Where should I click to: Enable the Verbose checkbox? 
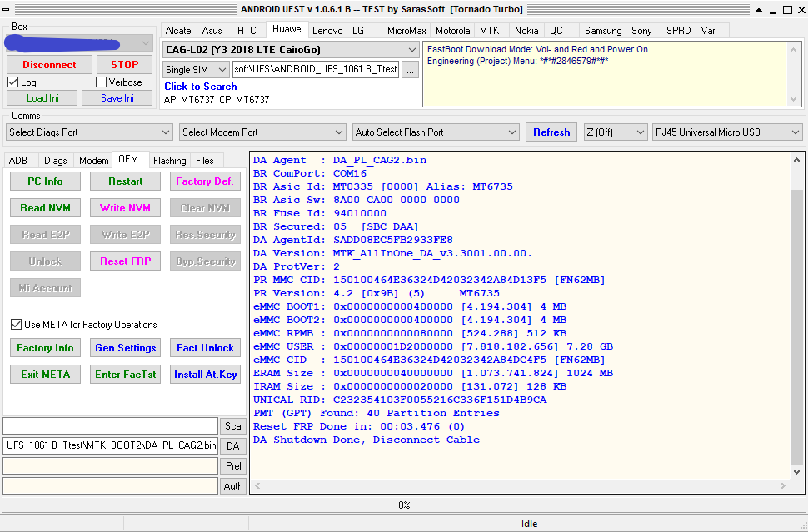[101, 82]
